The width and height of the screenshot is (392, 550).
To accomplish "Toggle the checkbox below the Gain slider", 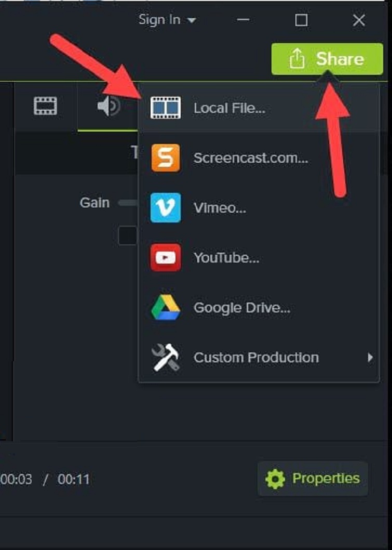I will click(x=128, y=235).
